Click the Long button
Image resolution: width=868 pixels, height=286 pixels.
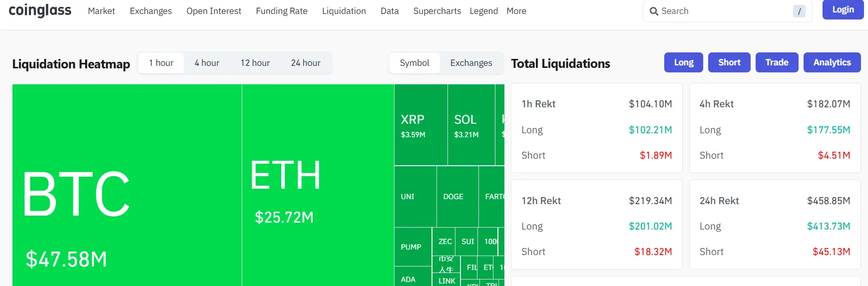tap(684, 62)
